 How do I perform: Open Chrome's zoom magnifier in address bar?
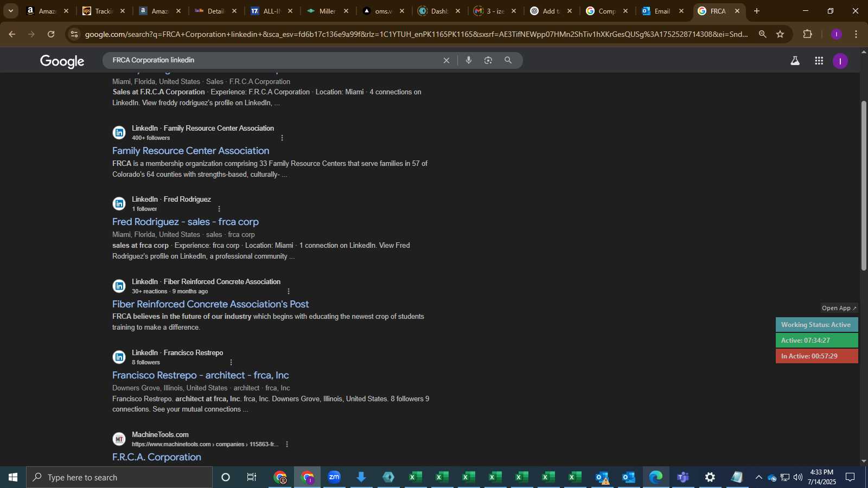tap(762, 34)
